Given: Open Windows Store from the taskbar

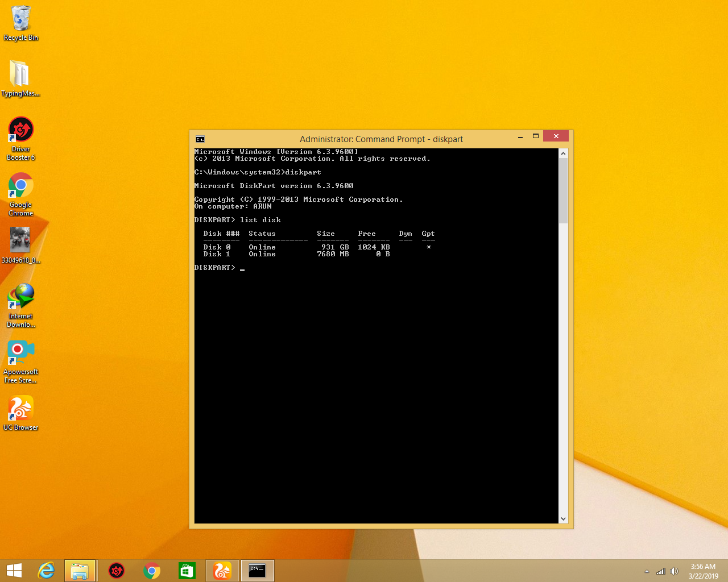Looking at the screenshot, I should pyautogui.click(x=187, y=571).
